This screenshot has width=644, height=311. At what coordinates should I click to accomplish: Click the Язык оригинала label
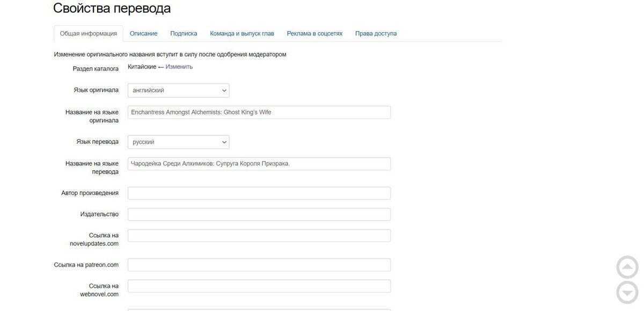[96, 90]
